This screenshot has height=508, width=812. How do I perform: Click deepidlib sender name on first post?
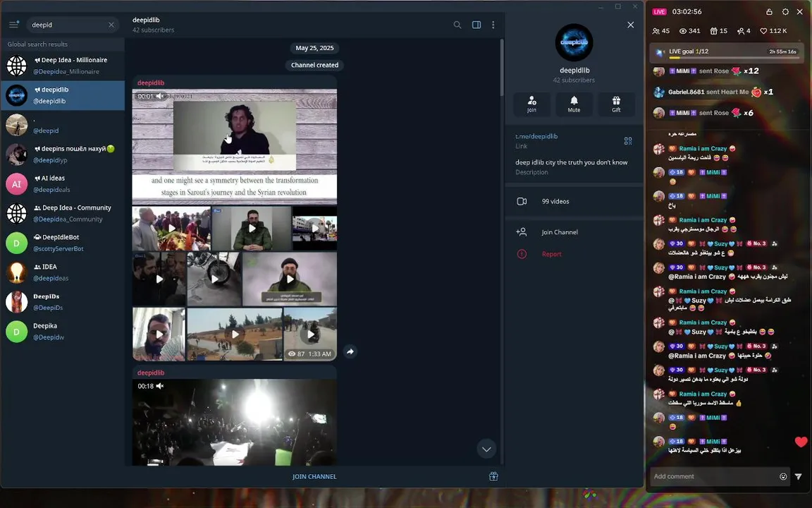click(x=151, y=83)
